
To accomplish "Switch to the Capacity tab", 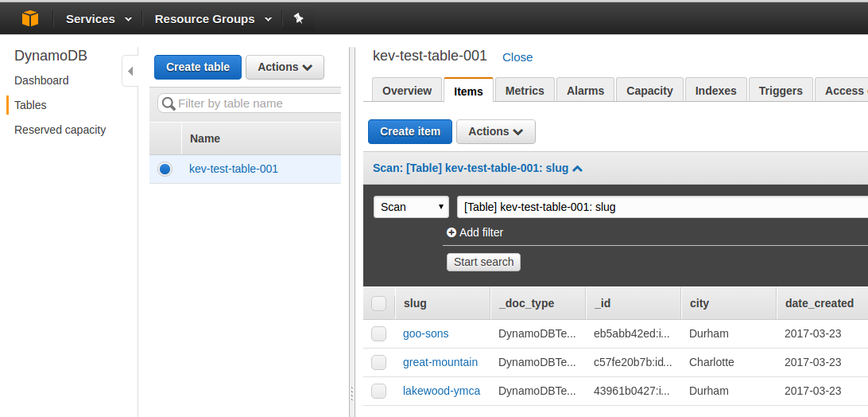I will (649, 91).
